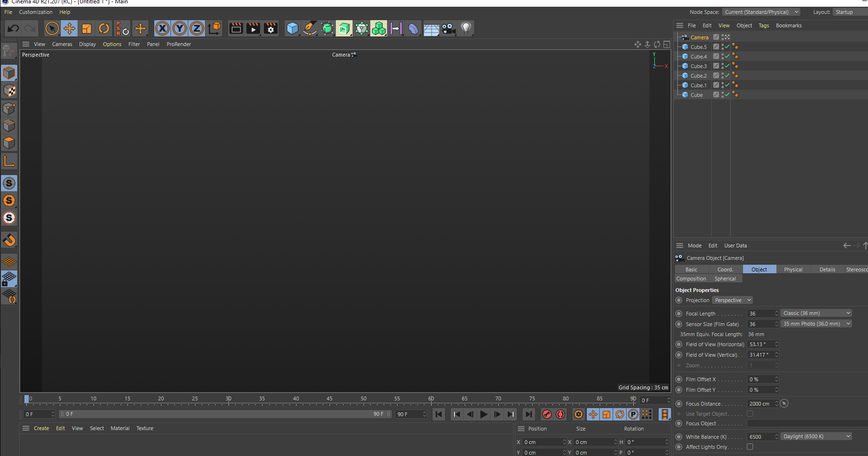868x456 pixels.
Task: Open 35 mm Photo sensor preset dropdown
Action: (816, 324)
